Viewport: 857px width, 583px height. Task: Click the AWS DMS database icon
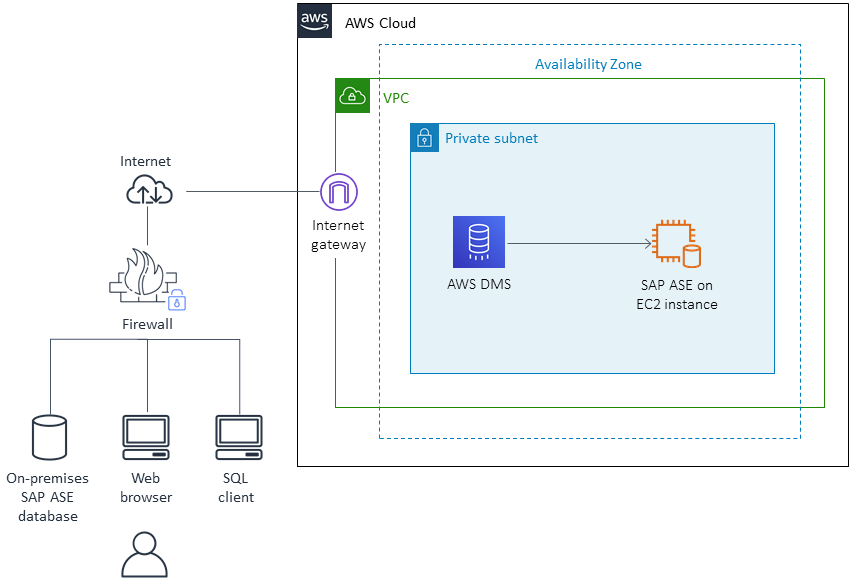tap(479, 242)
